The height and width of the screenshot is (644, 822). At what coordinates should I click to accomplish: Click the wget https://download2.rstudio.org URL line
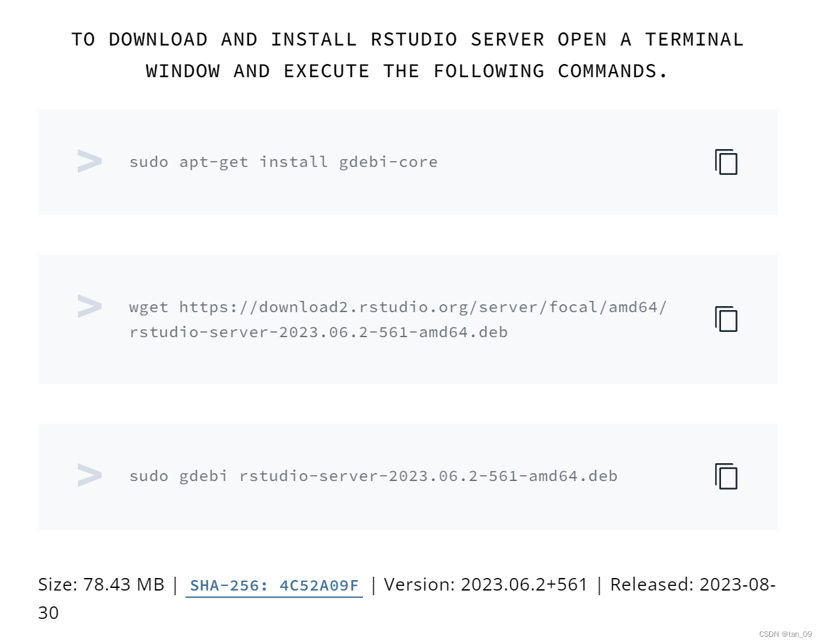[x=398, y=307]
